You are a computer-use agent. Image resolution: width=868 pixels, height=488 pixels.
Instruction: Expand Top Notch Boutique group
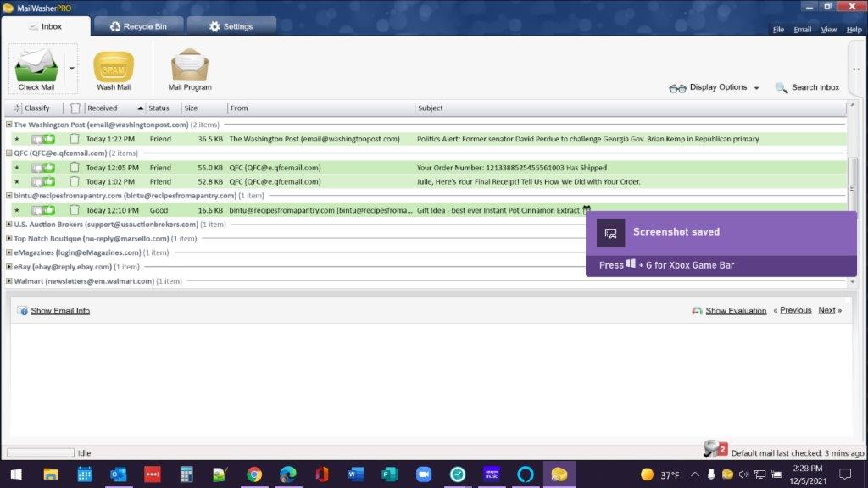(8, 238)
